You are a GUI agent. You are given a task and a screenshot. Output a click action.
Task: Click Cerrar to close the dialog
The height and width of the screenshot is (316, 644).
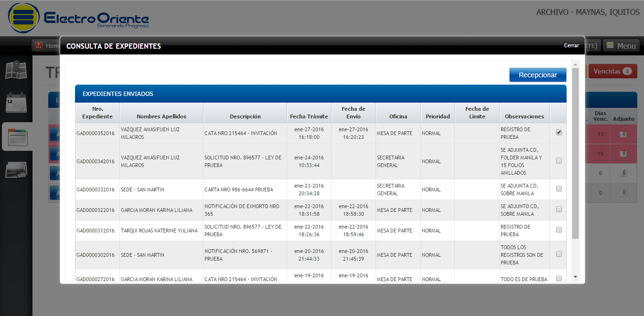(571, 46)
